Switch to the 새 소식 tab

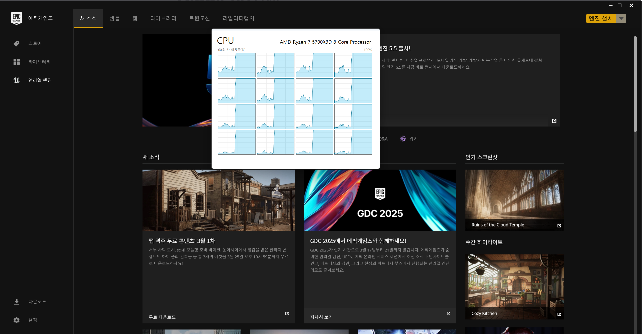click(88, 18)
